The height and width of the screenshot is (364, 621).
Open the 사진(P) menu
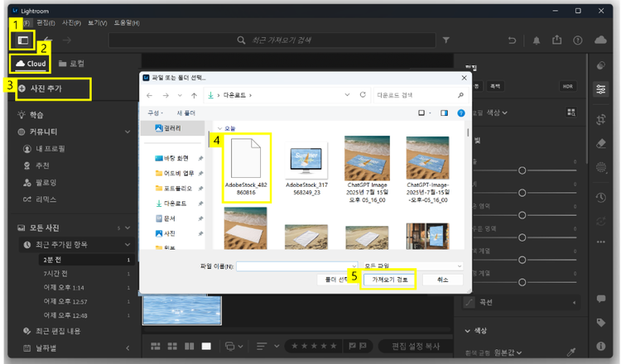71,23
